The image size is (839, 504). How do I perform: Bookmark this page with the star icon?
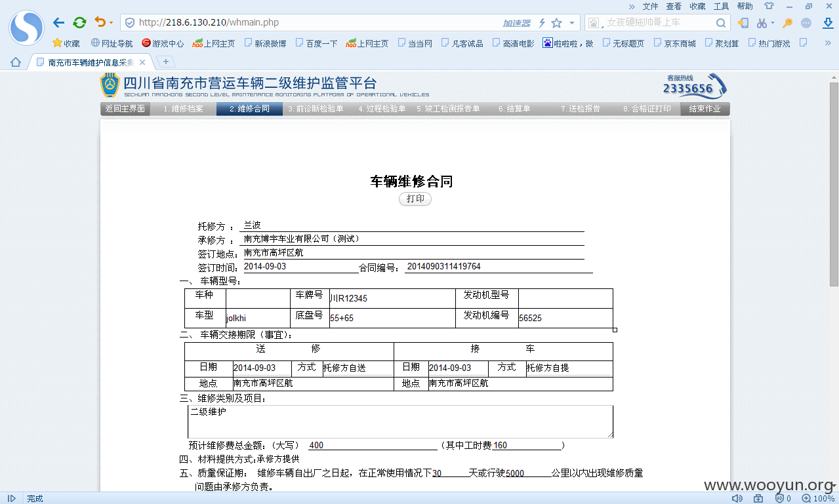coord(556,23)
